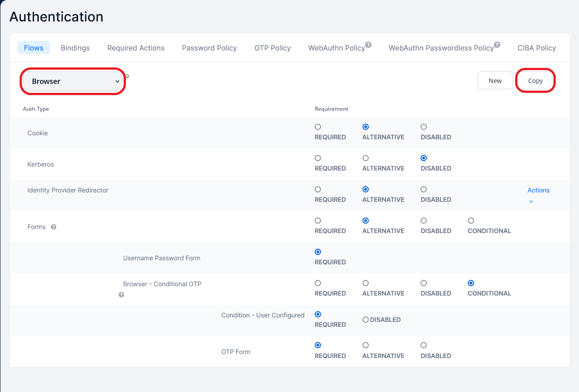
Task: Copy the Browser flow
Action: click(535, 80)
